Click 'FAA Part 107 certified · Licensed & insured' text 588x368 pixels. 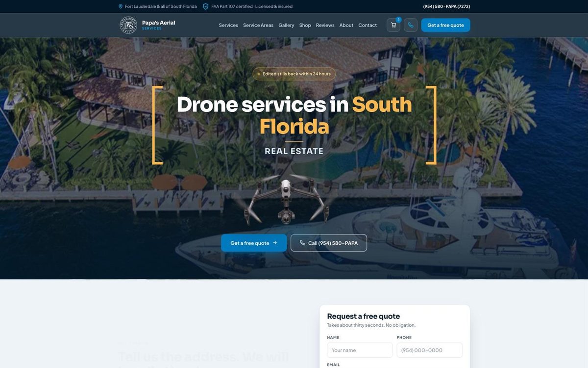252,6
